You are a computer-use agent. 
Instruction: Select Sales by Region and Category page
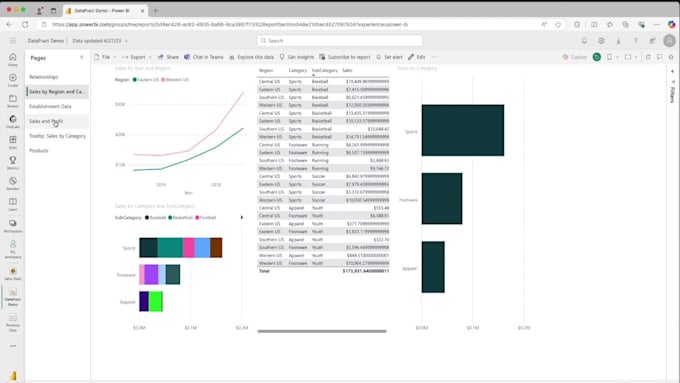click(x=57, y=92)
